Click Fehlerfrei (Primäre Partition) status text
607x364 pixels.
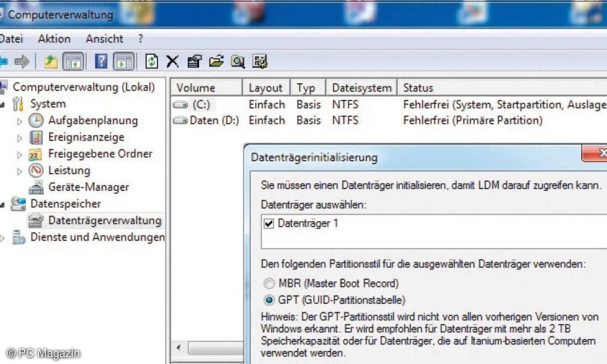tap(473, 121)
